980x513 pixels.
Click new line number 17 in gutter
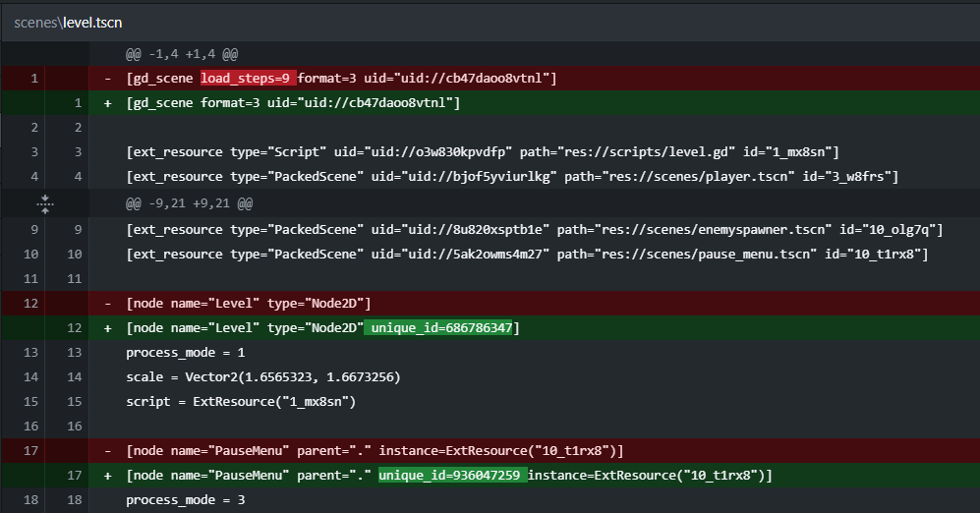coord(75,476)
